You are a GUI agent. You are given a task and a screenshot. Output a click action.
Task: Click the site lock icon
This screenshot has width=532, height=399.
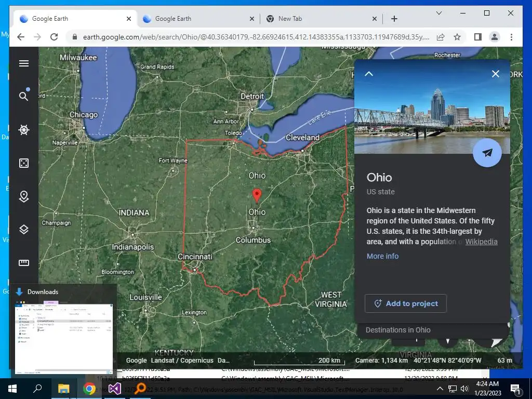(x=75, y=37)
